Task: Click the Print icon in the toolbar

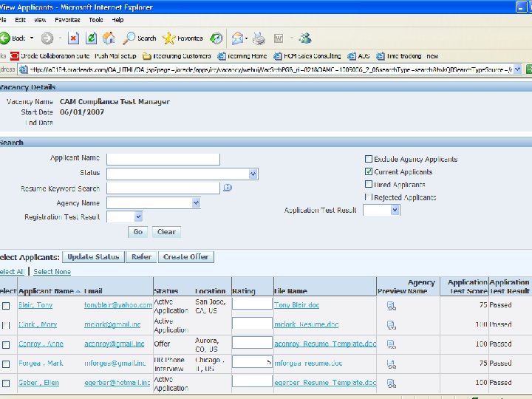Action: point(259,38)
